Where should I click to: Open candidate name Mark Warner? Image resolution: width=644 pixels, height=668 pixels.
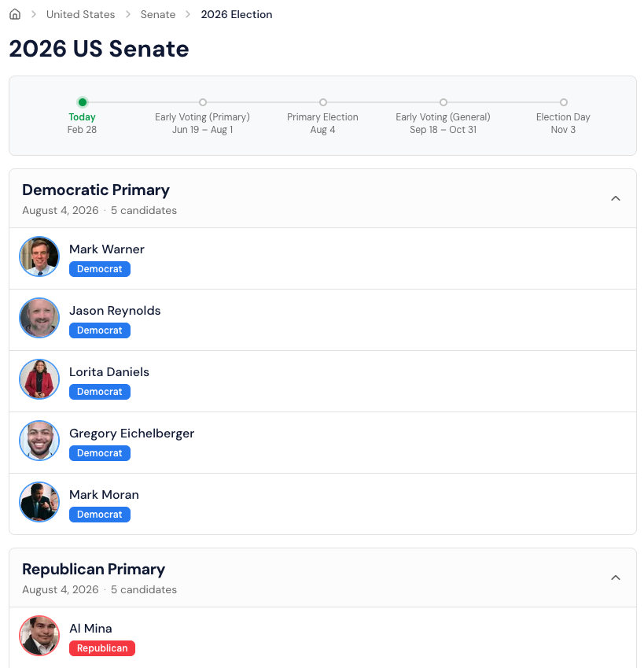pyautogui.click(x=107, y=249)
